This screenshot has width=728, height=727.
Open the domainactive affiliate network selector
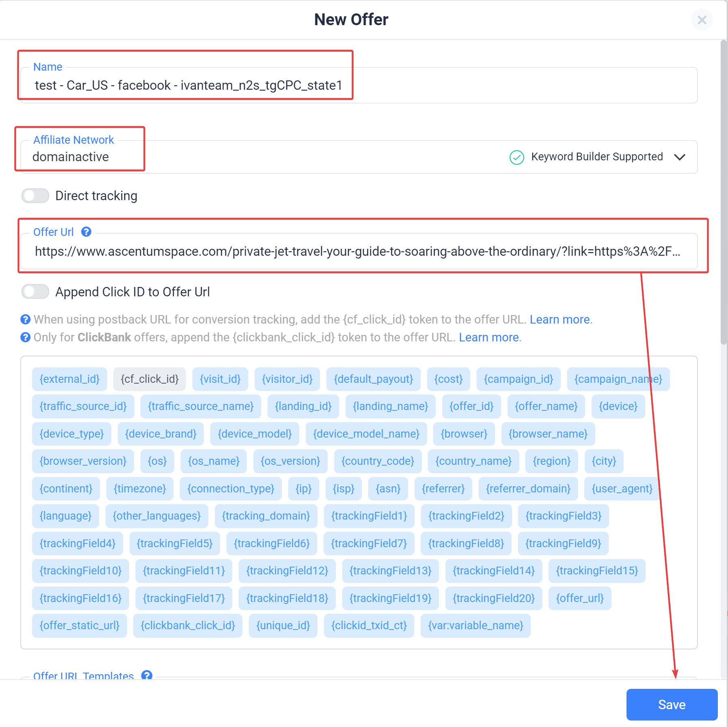359,157
